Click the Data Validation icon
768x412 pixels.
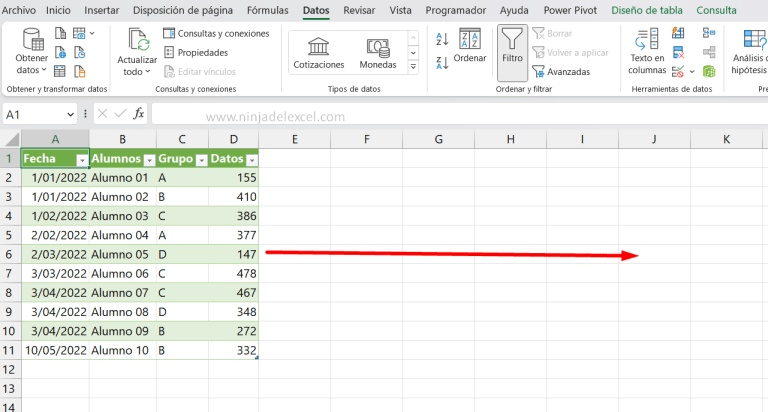tap(678, 72)
